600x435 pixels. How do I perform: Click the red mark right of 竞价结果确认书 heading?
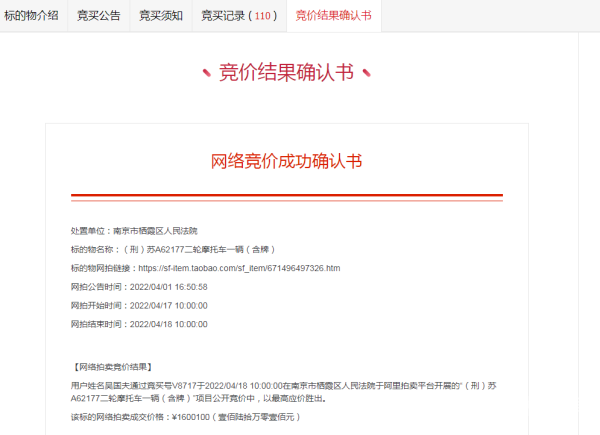point(367,72)
